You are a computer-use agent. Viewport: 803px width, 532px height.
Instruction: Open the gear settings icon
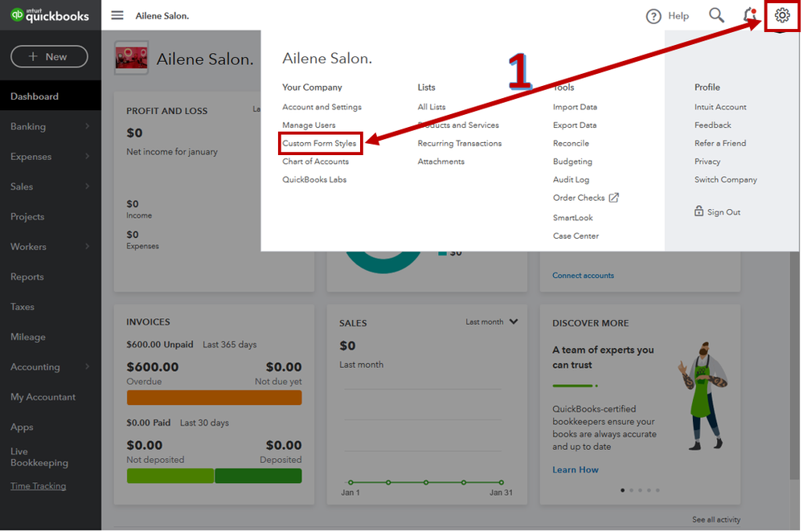pyautogui.click(x=784, y=15)
